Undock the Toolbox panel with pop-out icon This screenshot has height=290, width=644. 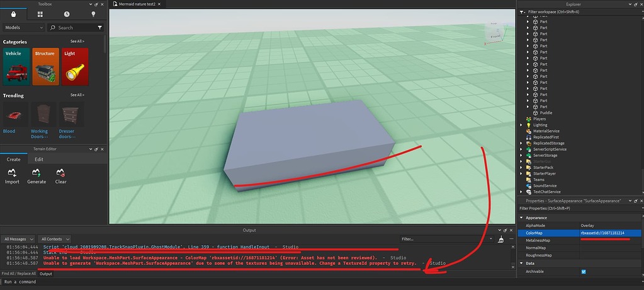pyautogui.click(x=96, y=4)
